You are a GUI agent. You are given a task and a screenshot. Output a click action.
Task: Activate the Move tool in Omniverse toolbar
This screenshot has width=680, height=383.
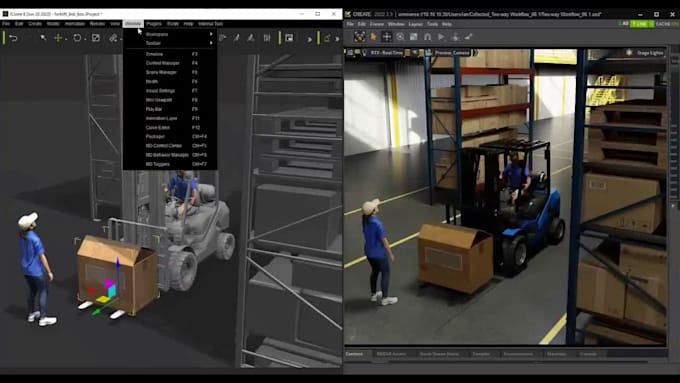386,37
